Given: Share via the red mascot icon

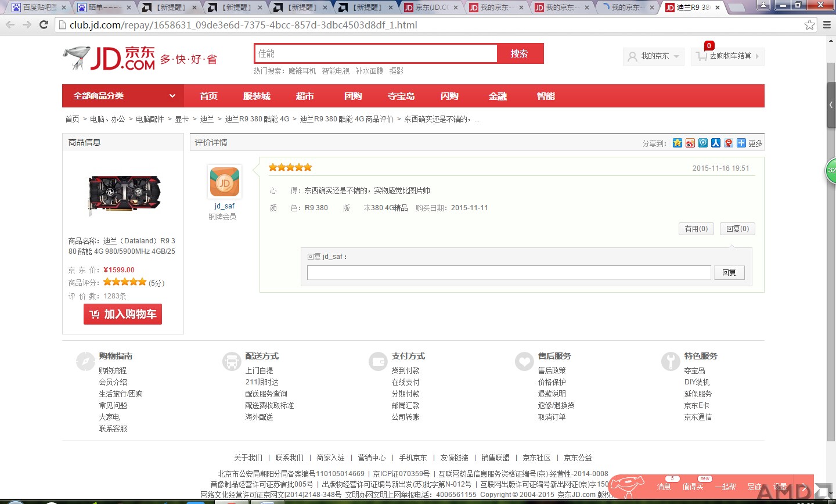Looking at the screenshot, I should coord(728,143).
